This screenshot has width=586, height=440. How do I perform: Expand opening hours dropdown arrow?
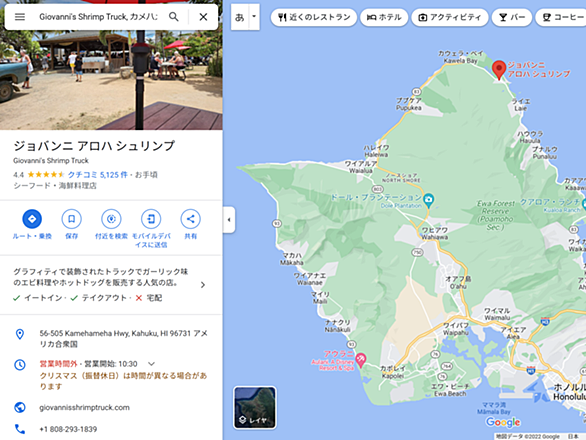151,364
